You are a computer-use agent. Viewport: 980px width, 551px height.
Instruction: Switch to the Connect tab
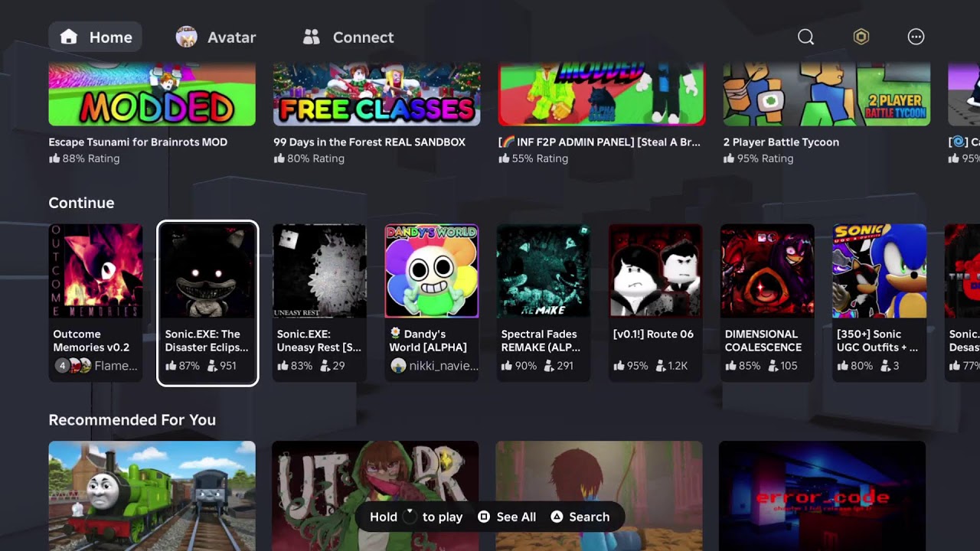coord(348,37)
